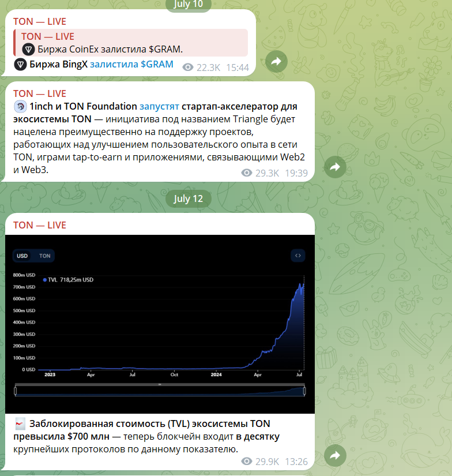
Task: Open TON — LIVE sender name on 1inch post
Action: tap(39, 93)
